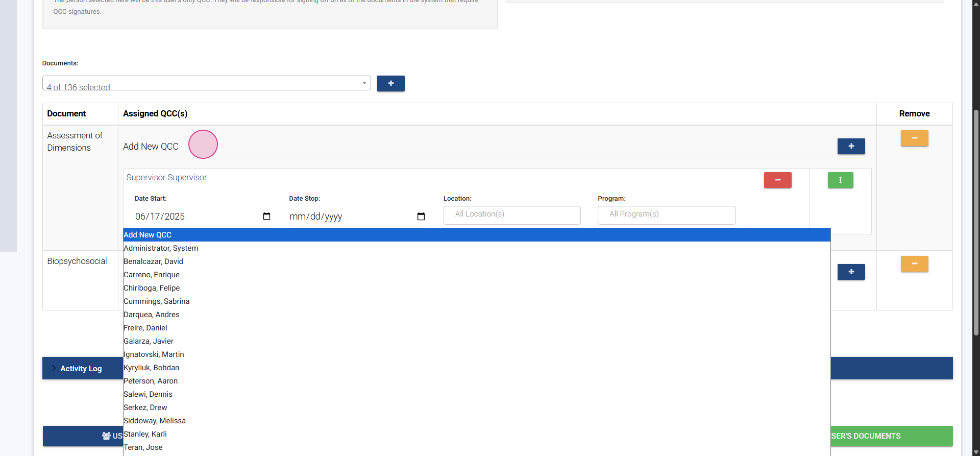Click the plus button beside Documents dropdown
This screenshot has width=980, height=456.
coord(390,83)
